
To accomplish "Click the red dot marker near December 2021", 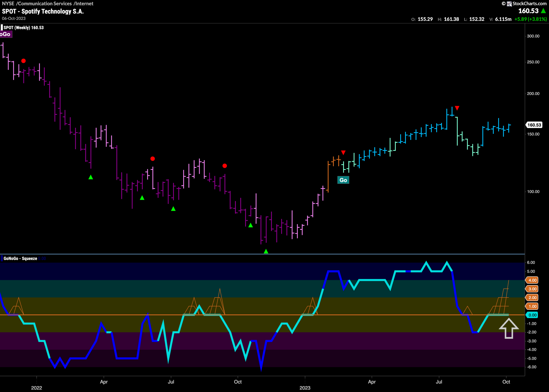I will (23, 61).
